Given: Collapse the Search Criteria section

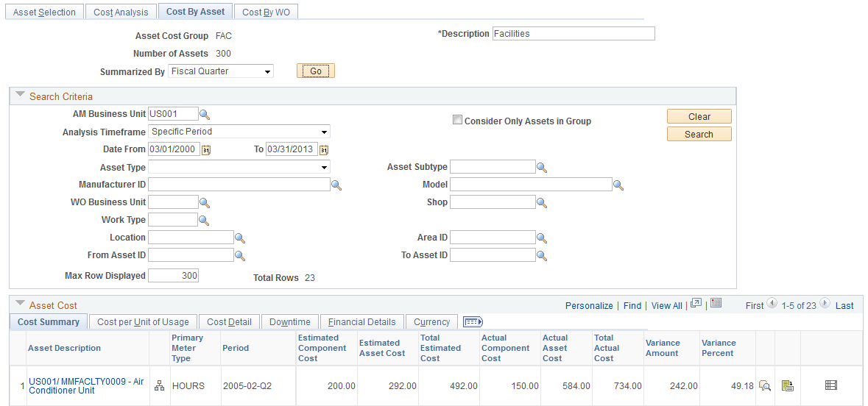Looking at the screenshot, I should click(x=21, y=95).
